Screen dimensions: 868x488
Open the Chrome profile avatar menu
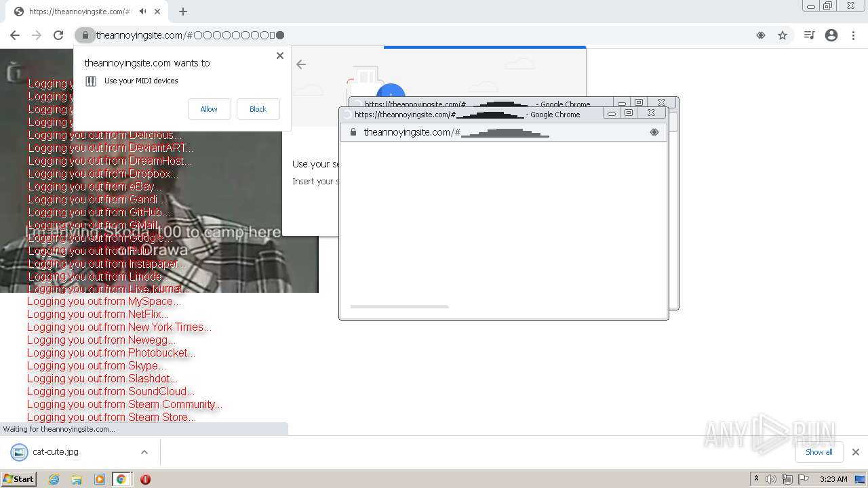click(x=831, y=35)
